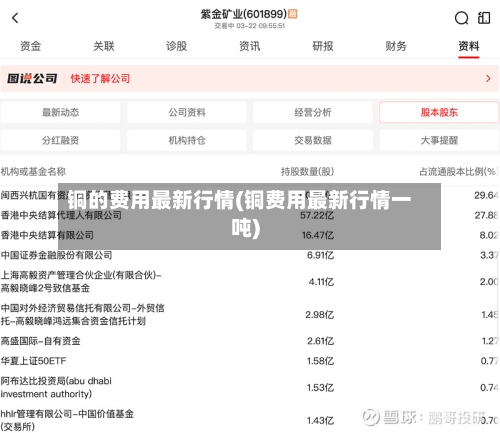The width and height of the screenshot is (500, 433).
Task: Tap the 6.91亿 holding value
Action: point(320,255)
